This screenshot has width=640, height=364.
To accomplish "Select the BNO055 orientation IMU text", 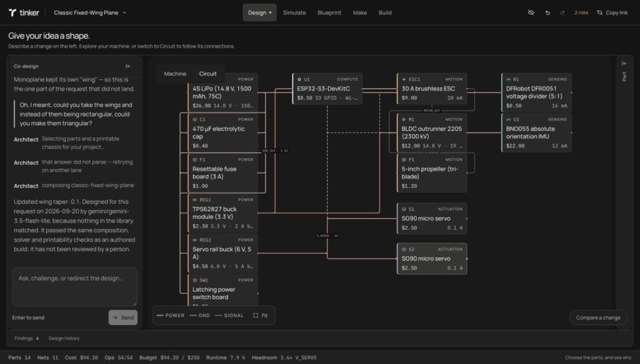I will [530, 132].
